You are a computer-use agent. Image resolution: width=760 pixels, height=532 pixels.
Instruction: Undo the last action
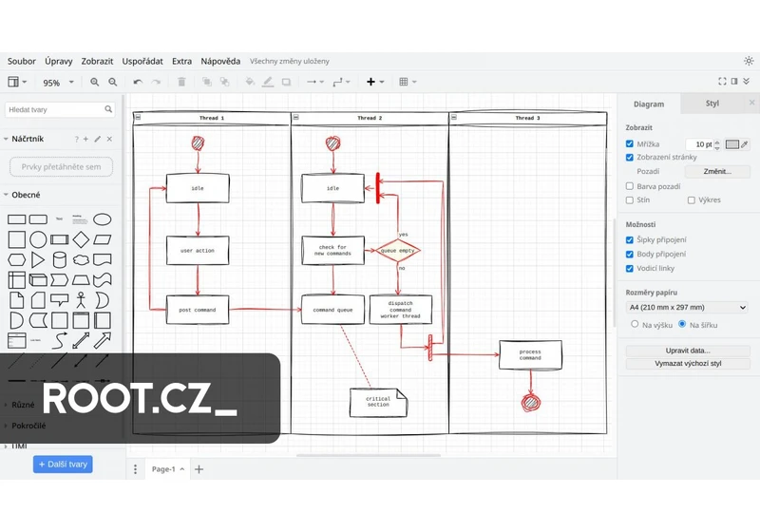138,82
